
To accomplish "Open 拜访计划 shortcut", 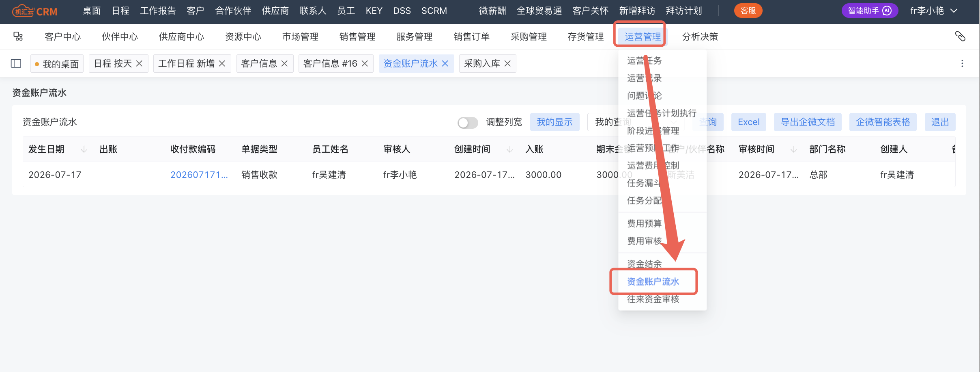I will click(x=684, y=11).
